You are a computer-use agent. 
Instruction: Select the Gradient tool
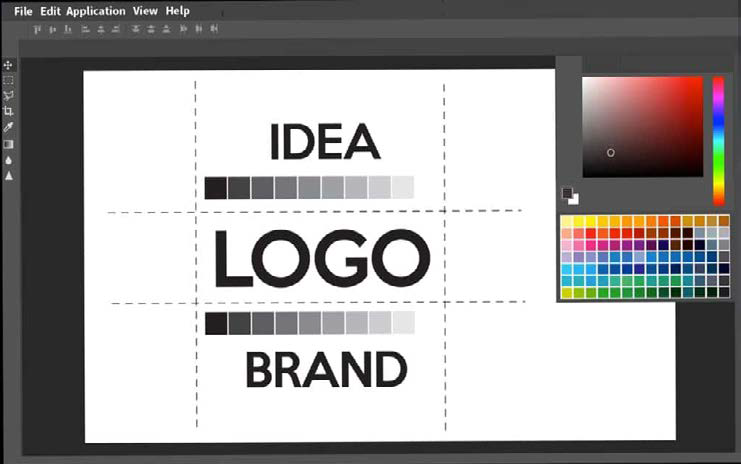[x=8, y=144]
